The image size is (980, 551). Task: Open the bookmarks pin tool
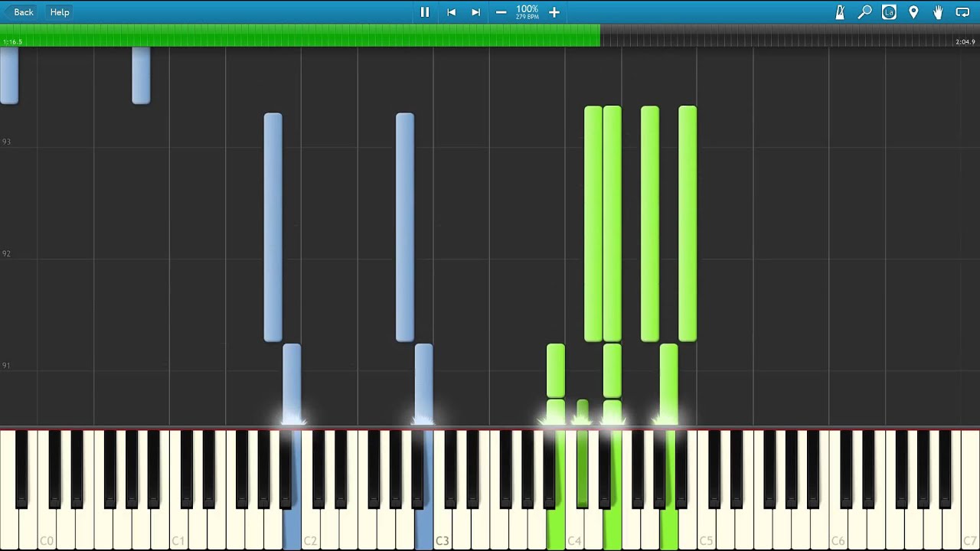913,12
